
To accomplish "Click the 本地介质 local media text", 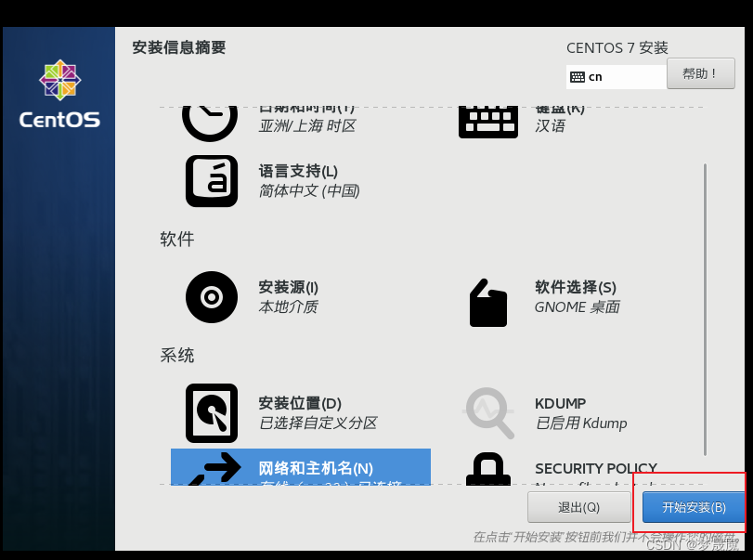I will click(288, 306).
